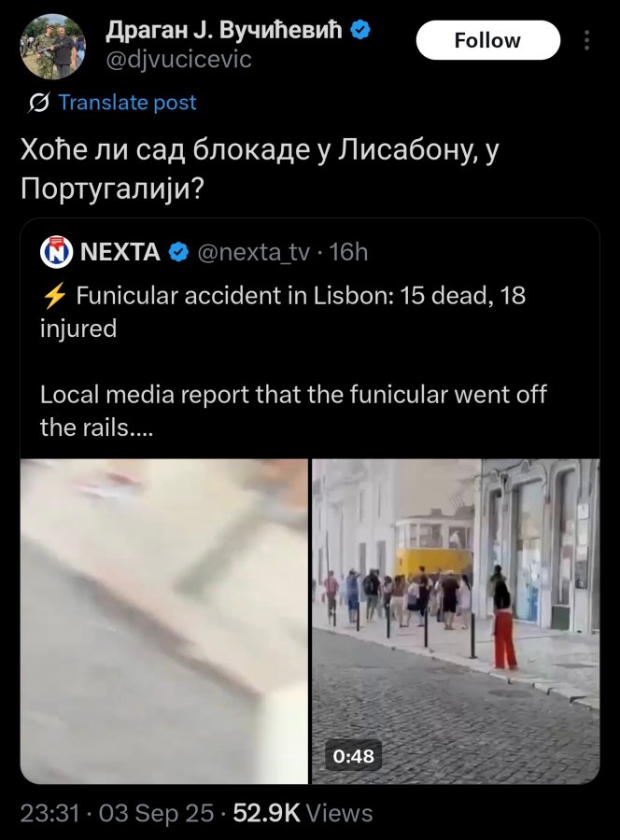Screen dimensions: 620x840
Task: Click the 0:48 video duration badge
Action: 354,755
